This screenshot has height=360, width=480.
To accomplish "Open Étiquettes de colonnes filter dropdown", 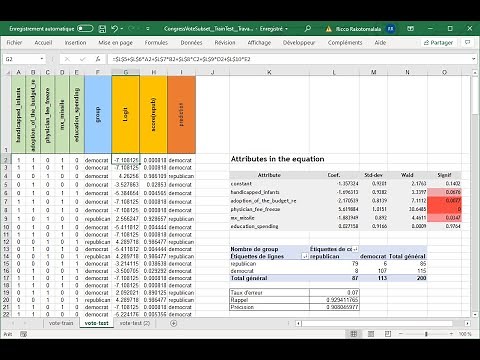I will pyautogui.click(x=355, y=249).
